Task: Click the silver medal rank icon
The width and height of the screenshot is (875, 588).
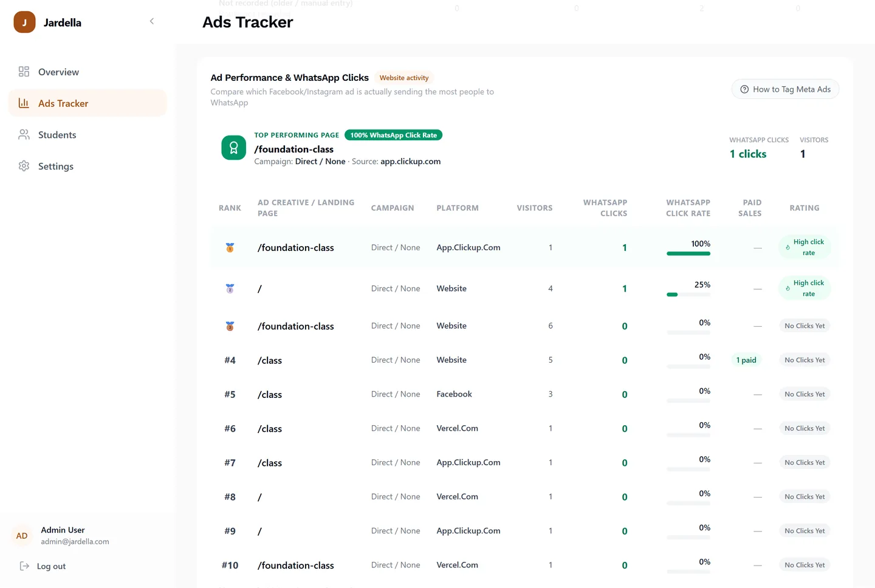Action: pyautogui.click(x=230, y=289)
